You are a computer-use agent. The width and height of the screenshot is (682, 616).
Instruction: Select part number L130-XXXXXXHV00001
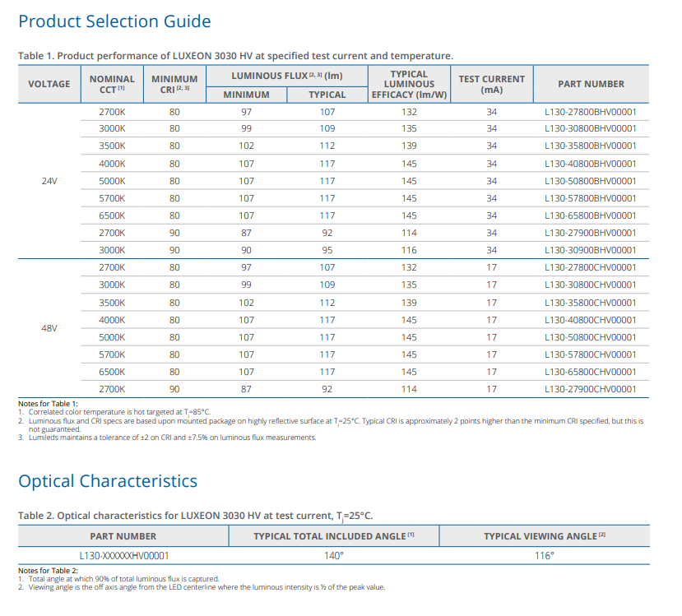124,556
